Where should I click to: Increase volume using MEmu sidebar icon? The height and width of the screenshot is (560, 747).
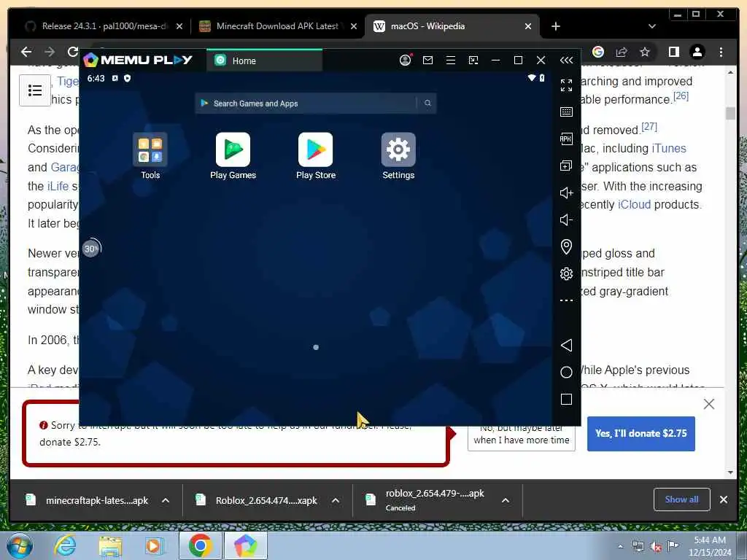coord(566,192)
